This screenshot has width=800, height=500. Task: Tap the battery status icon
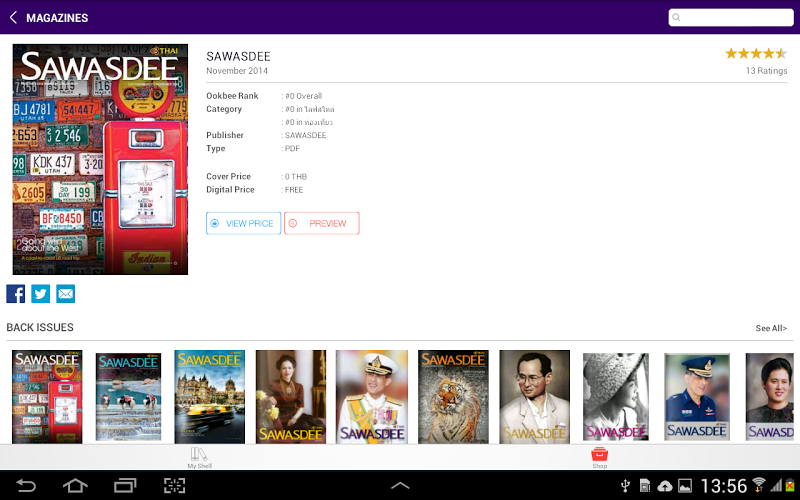(790, 485)
